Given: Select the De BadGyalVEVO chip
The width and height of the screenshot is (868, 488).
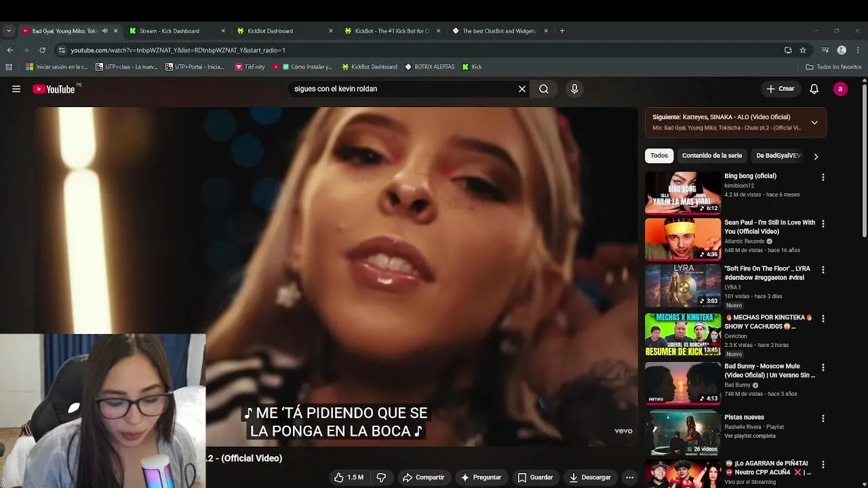Looking at the screenshot, I should coord(778,156).
